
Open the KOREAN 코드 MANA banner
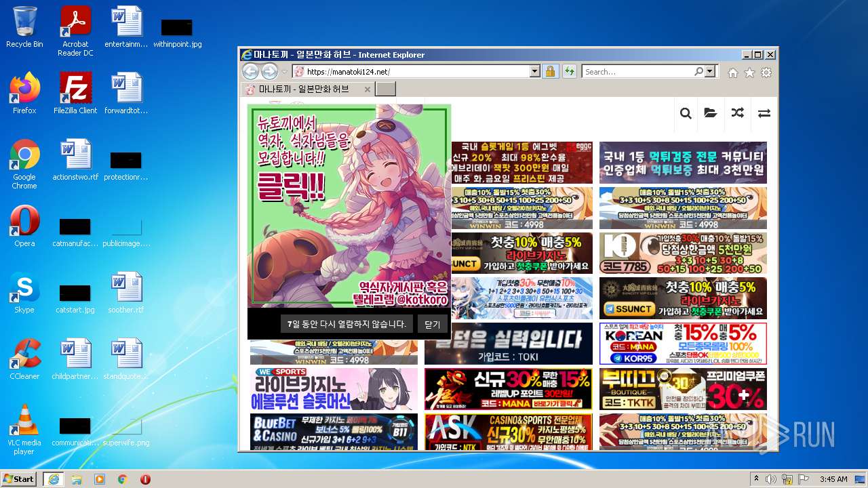[x=683, y=344]
